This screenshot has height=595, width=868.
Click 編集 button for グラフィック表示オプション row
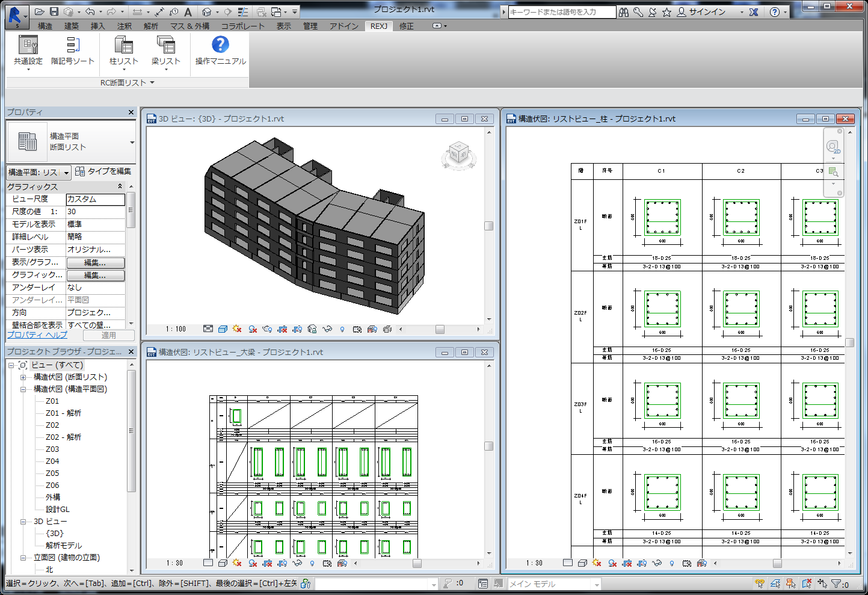point(96,276)
